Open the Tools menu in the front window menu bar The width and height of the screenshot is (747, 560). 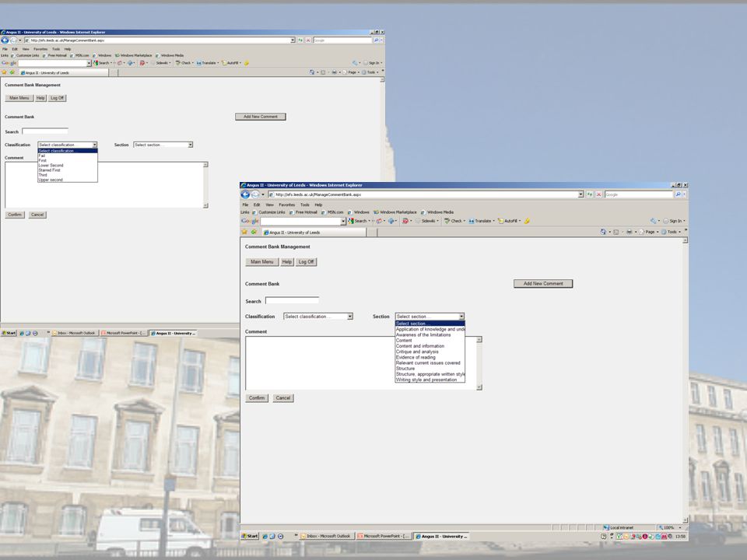pyautogui.click(x=305, y=205)
